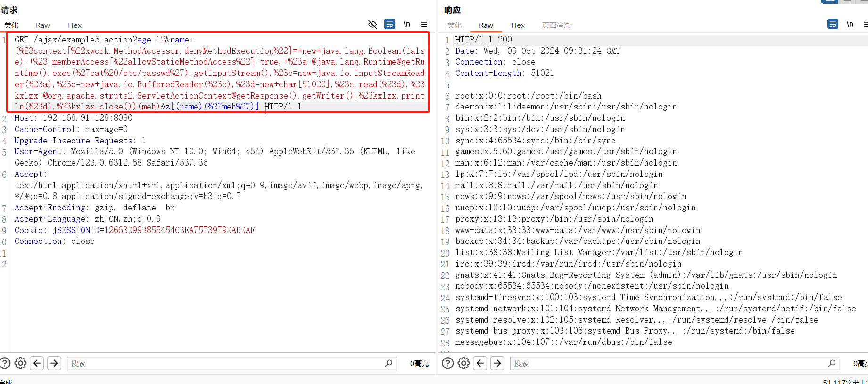Click the User-Agent header name

[x=38, y=151]
